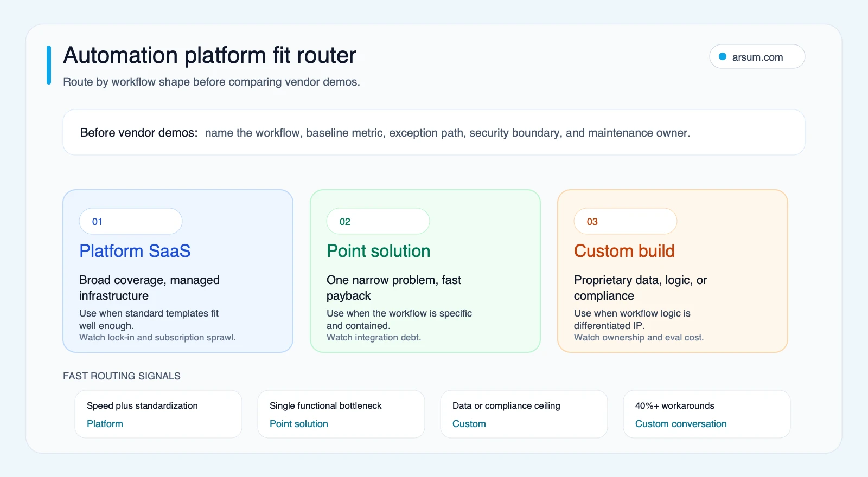
Task: Click 'Data or compliance ceiling' signal text
Action: 506,405
